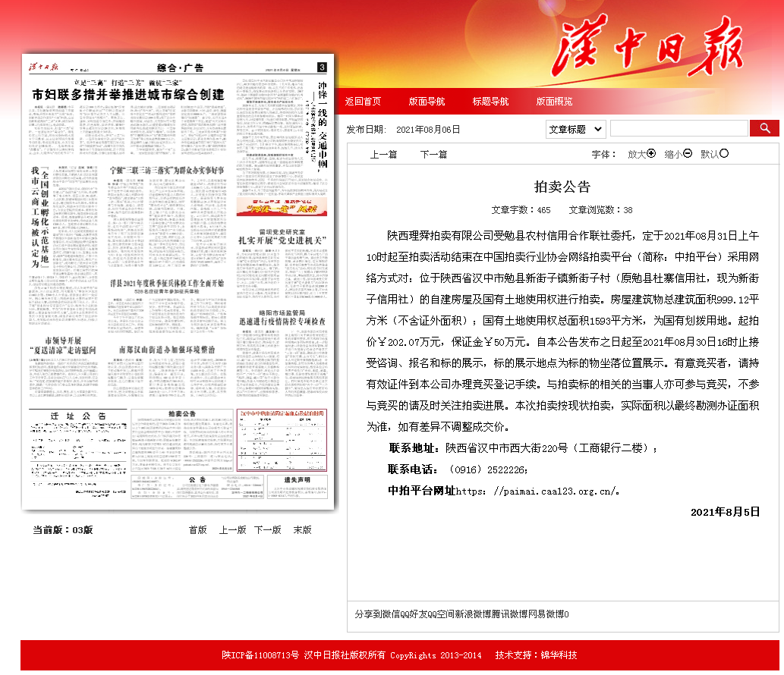Screen dimensions: 784x675
Task: Click the 汉中日报 masthead logo
Action: (x=647, y=46)
